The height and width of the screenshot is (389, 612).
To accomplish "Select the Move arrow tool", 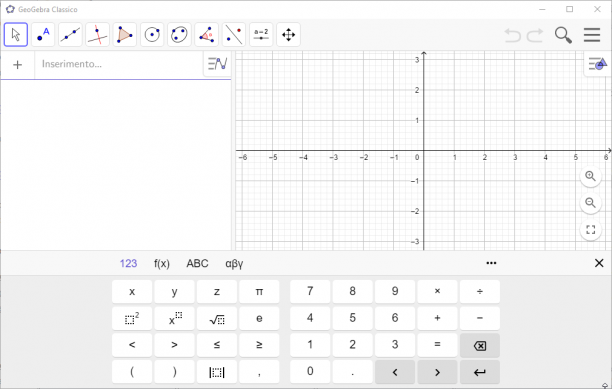I will click(x=16, y=35).
